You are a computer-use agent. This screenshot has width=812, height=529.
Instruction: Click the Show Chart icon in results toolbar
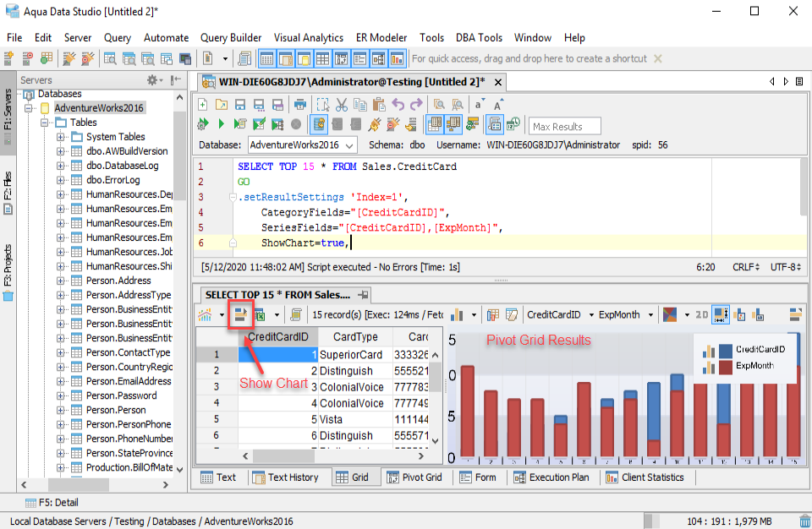tap(240, 314)
